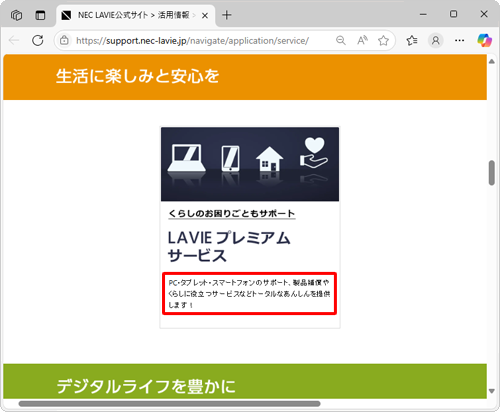Viewport: 500px width, 412px height.
Task: Open the LAVIE premium service banner image
Action: [x=250, y=164]
